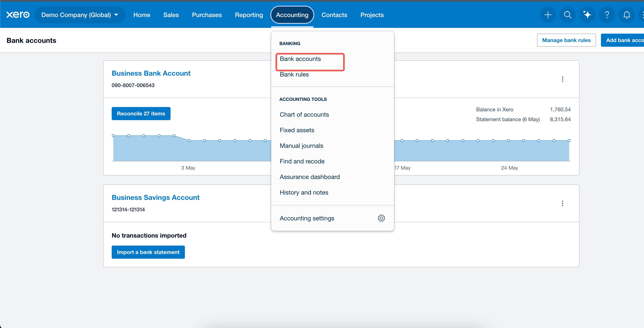The image size is (644, 328).
Task: Click the Balance in Xero label
Action: pos(495,109)
